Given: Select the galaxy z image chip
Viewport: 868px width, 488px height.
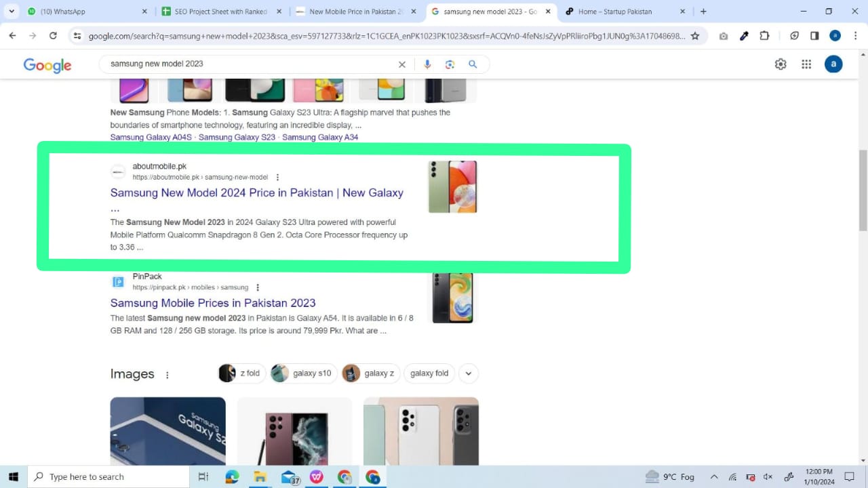Looking at the screenshot, I should (x=370, y=373).
